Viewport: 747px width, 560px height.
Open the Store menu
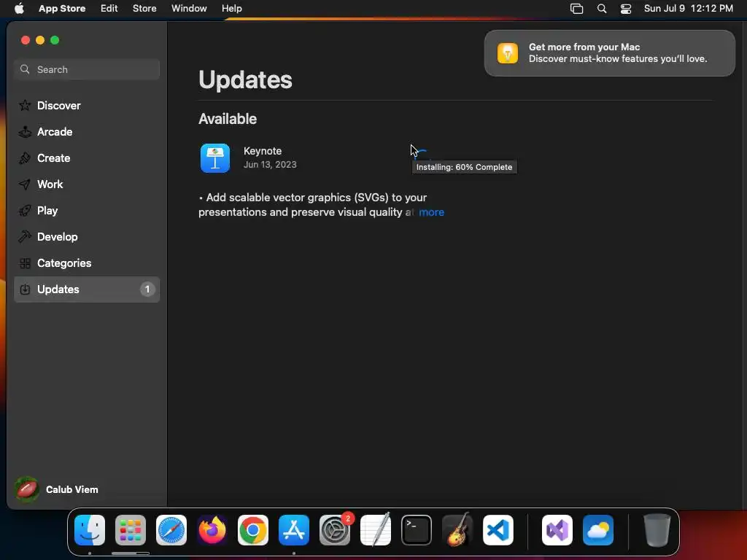click(144, 8)
